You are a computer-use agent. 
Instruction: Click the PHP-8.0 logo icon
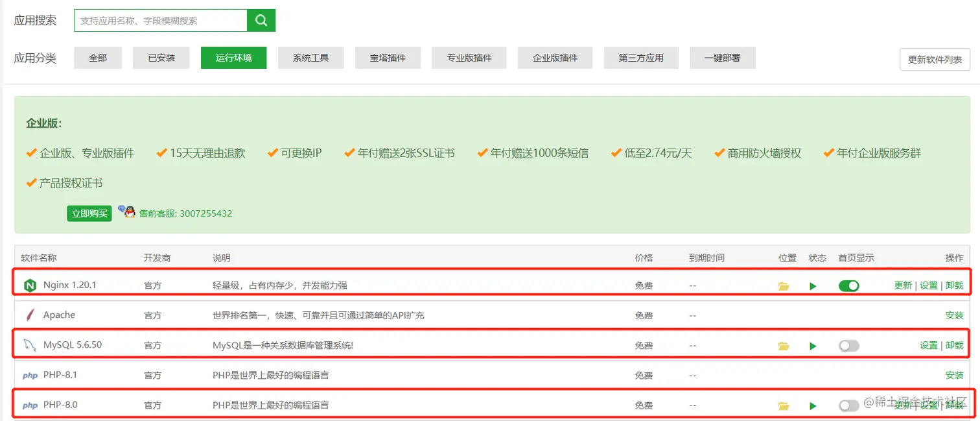coord(30,405)
